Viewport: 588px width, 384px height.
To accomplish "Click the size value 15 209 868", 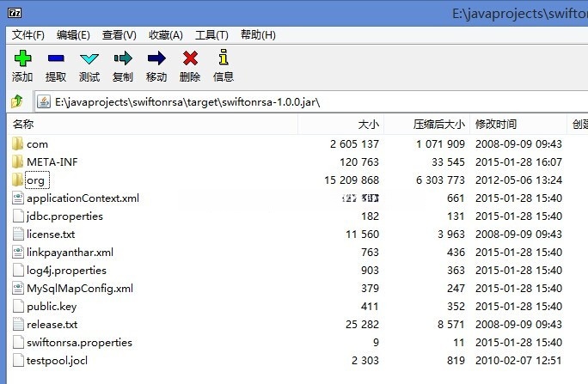I will coord(352,180).
